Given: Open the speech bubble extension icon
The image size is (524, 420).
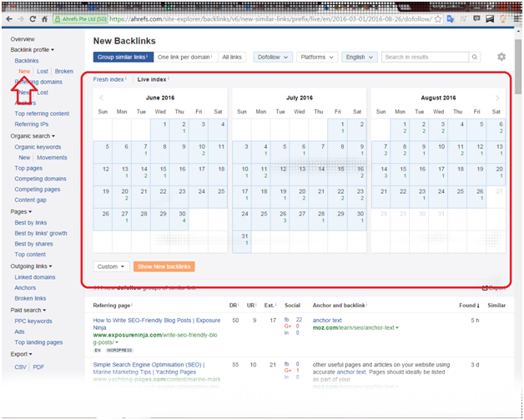Looking at the screenshot, I should (477, 19).
